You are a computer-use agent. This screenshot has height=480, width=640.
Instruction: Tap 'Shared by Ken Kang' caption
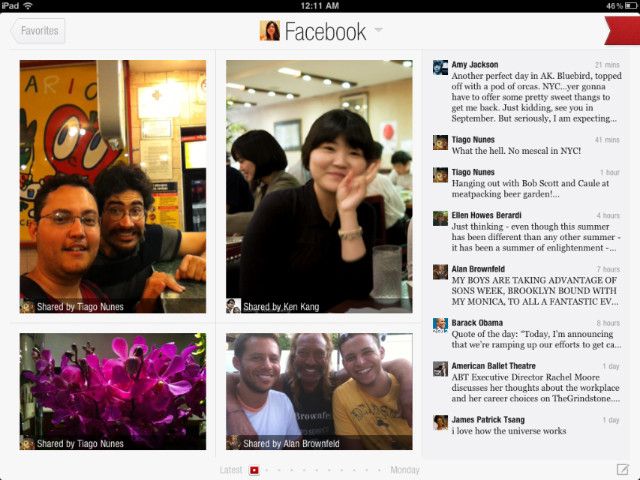(281, 307)
